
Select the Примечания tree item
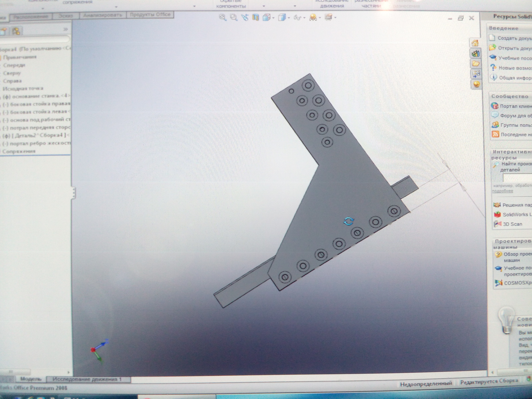(20, 57)
